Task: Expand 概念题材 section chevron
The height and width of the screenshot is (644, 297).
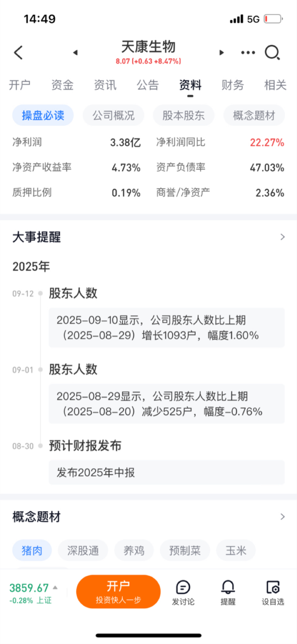Action: coord(283,517)
